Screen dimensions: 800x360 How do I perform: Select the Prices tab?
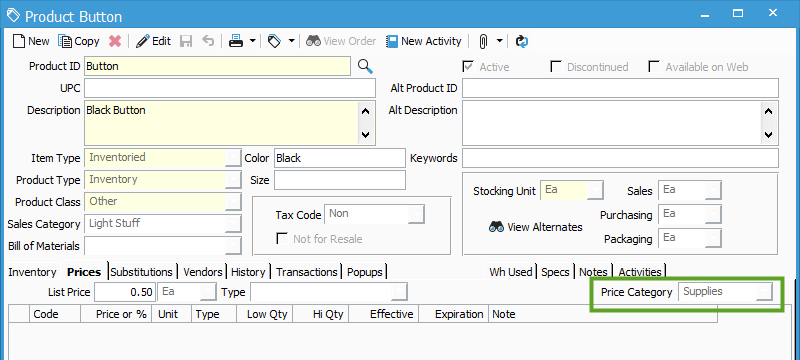(x=84, y=272)
